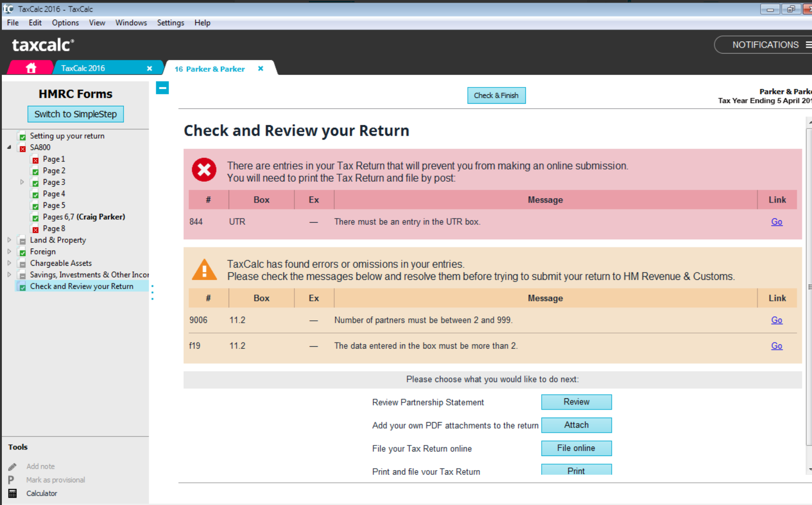Click the scrollbar down arrow

(809, 470)
